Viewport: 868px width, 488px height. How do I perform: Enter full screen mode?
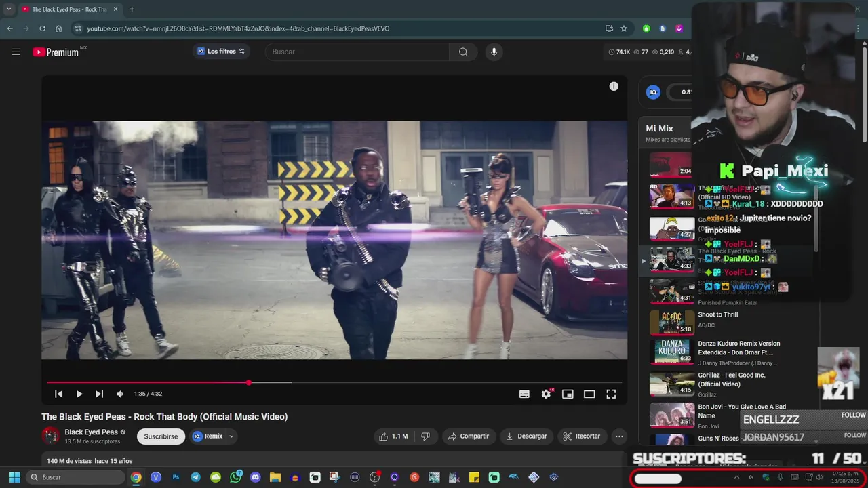coord(611,394)
